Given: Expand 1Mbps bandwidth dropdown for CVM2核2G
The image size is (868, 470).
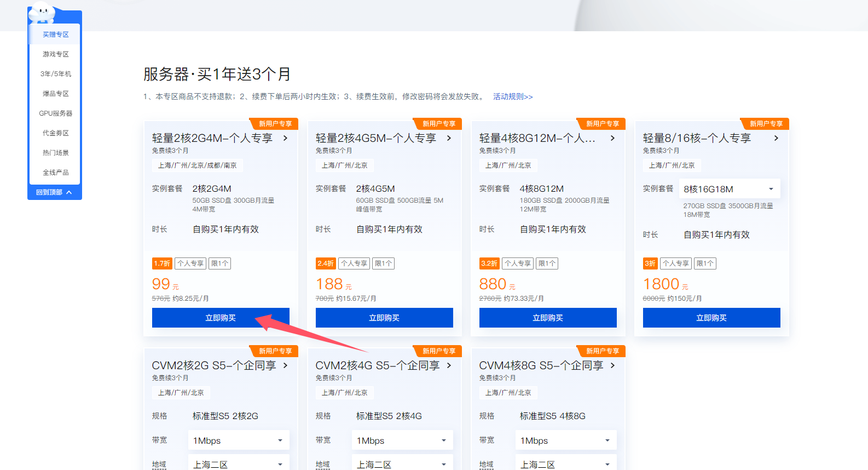Looking at the screenshot, I should pos(239,440).
